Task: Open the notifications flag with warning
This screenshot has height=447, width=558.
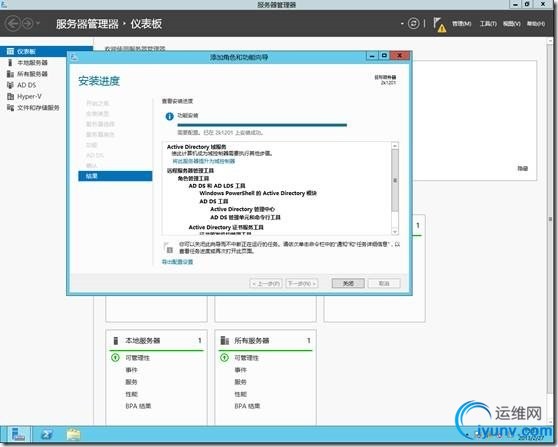Action: pyautogui.click(x=439, y=25)
